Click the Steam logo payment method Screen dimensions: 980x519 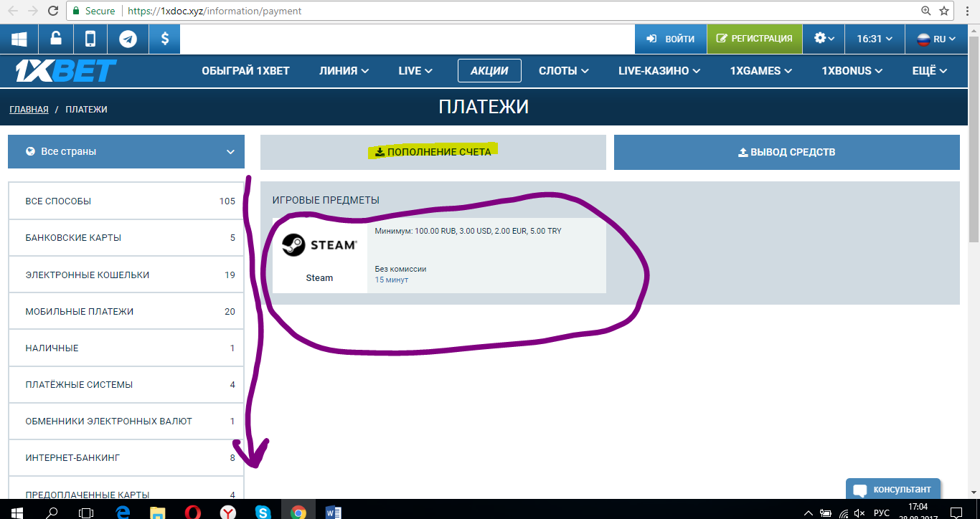tap(319, 245)
